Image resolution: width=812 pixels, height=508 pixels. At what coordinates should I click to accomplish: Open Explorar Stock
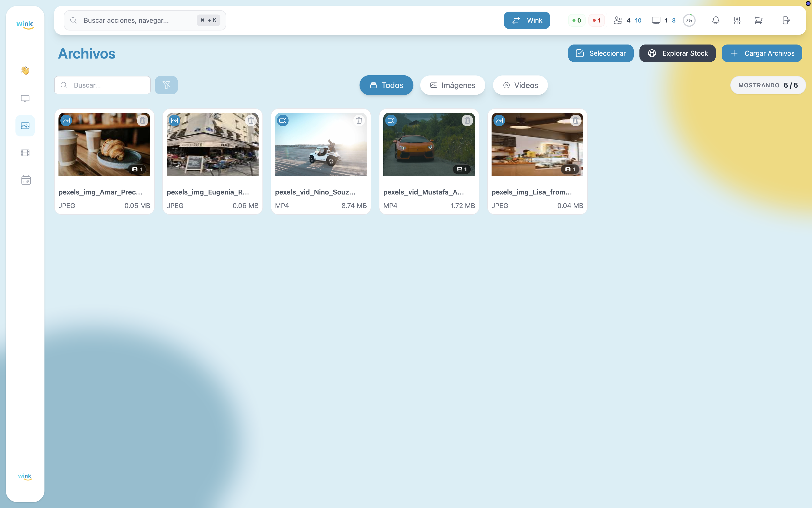pos(677,53)
